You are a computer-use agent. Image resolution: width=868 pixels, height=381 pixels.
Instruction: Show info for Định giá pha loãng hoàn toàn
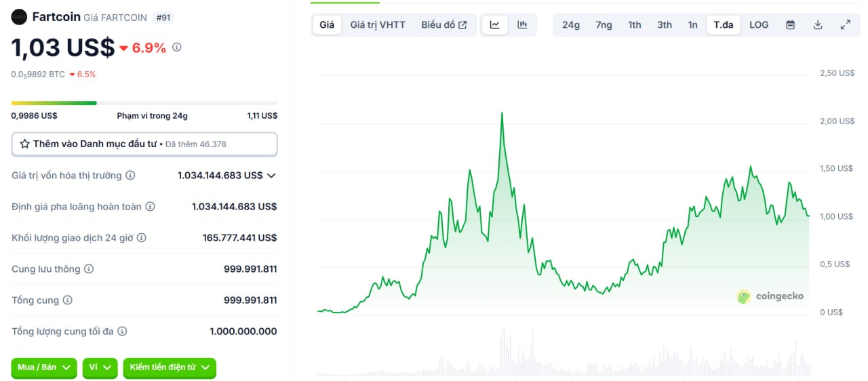tap(151, 207)
